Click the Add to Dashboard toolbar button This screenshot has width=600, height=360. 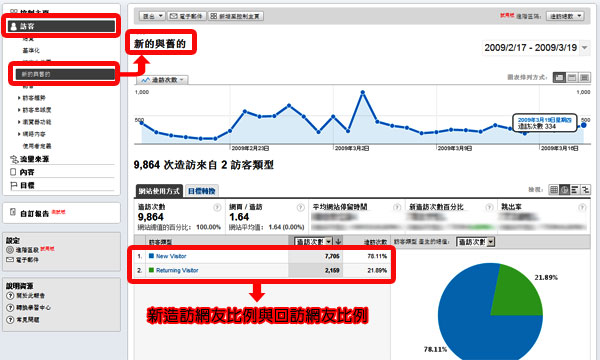[236, 16]
